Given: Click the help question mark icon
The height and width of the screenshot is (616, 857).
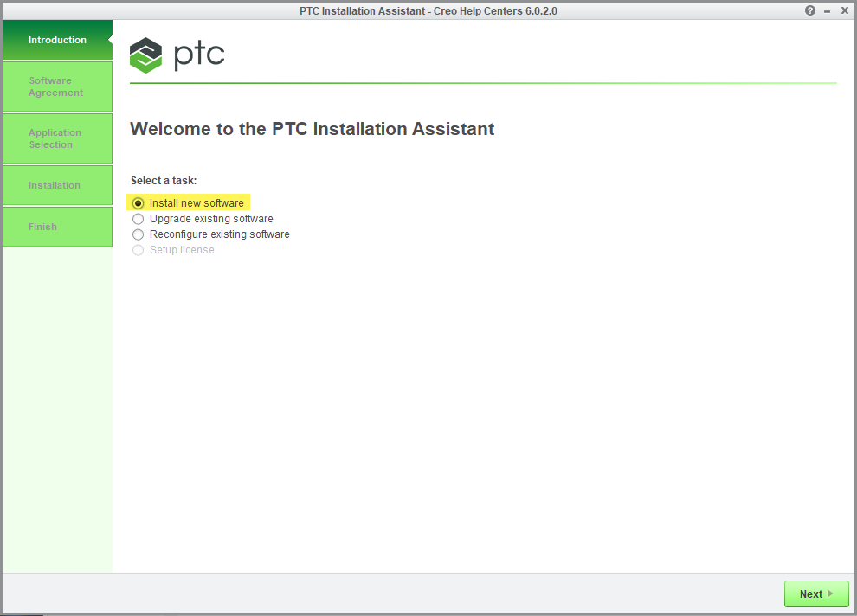Looking at the screenshot, I should point(810,10).
